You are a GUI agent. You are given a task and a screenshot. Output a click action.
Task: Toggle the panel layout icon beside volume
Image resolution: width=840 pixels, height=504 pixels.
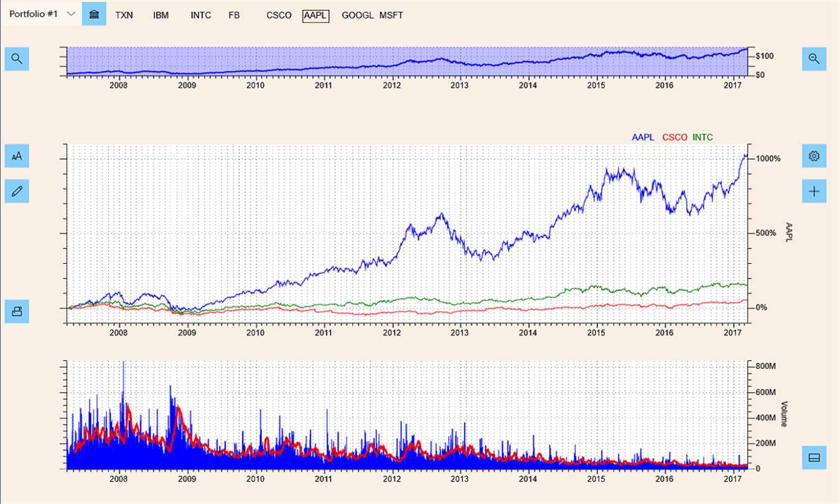point(814,458)
